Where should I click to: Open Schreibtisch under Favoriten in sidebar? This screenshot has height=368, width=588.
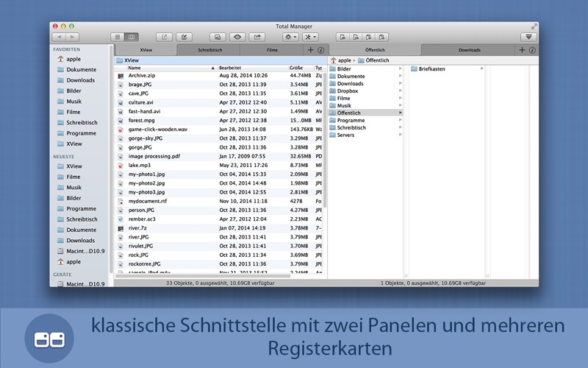[80, 122]
